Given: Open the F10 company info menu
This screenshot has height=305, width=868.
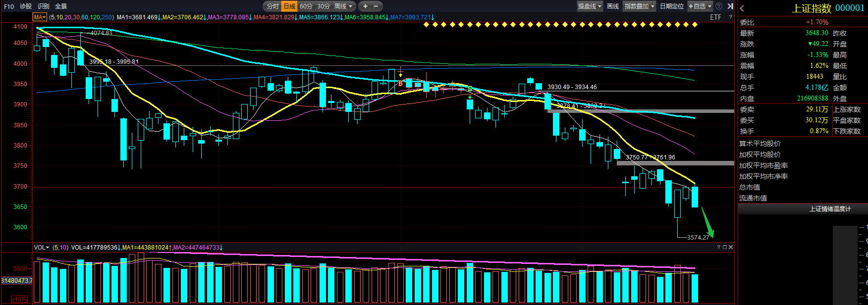Looking at the screenshot, I should pos(9,6).
